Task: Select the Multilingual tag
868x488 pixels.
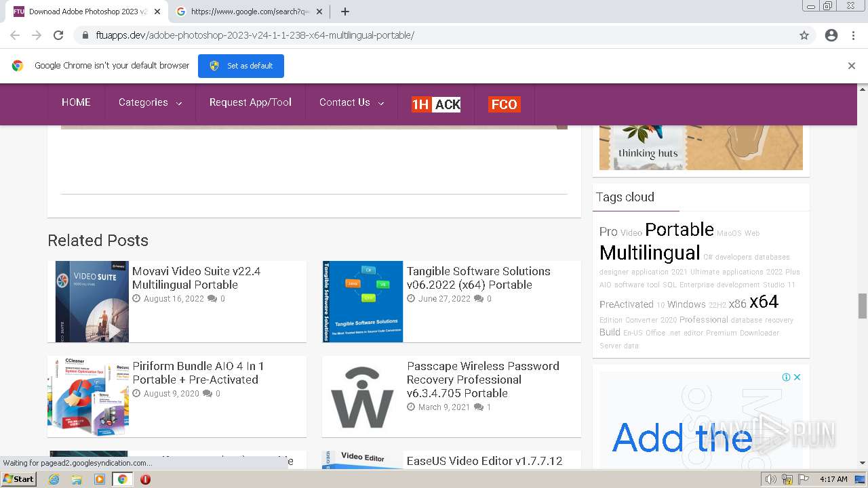Action: point(650,253)
